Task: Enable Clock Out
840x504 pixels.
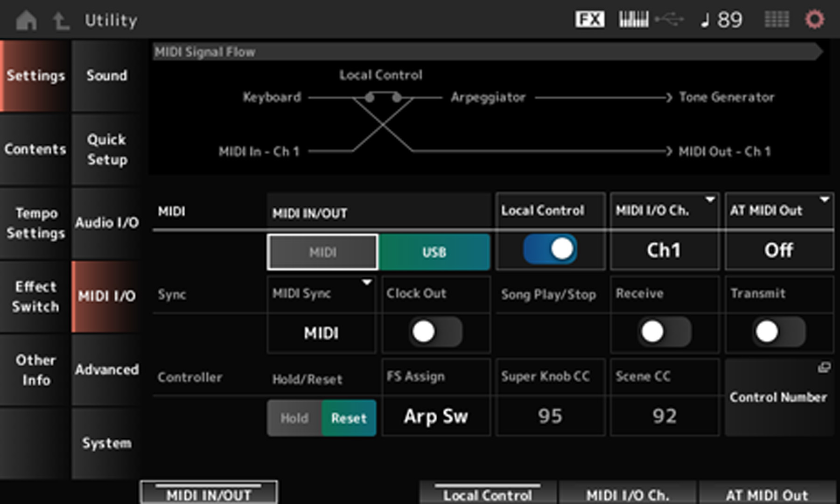Action: coord(435,333)
